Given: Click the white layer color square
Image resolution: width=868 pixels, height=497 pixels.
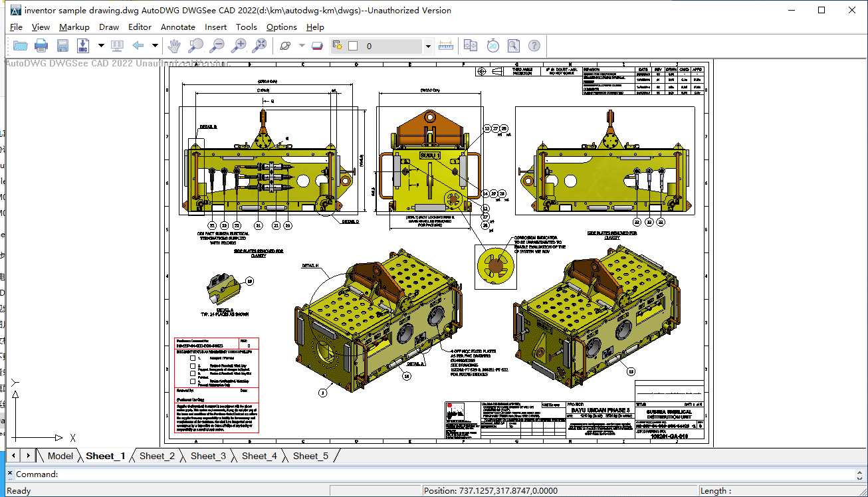Looking at the screenshot, I should pos(353,46).
